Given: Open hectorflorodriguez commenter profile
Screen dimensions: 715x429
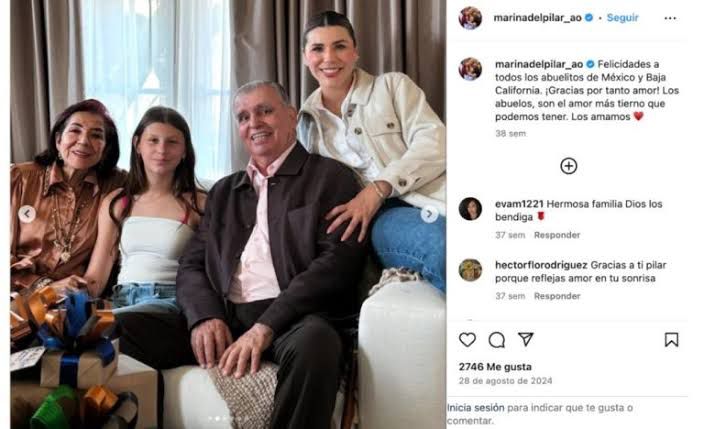Looking at the screenshot, I should pyautogui.click(x=541, y=265).
